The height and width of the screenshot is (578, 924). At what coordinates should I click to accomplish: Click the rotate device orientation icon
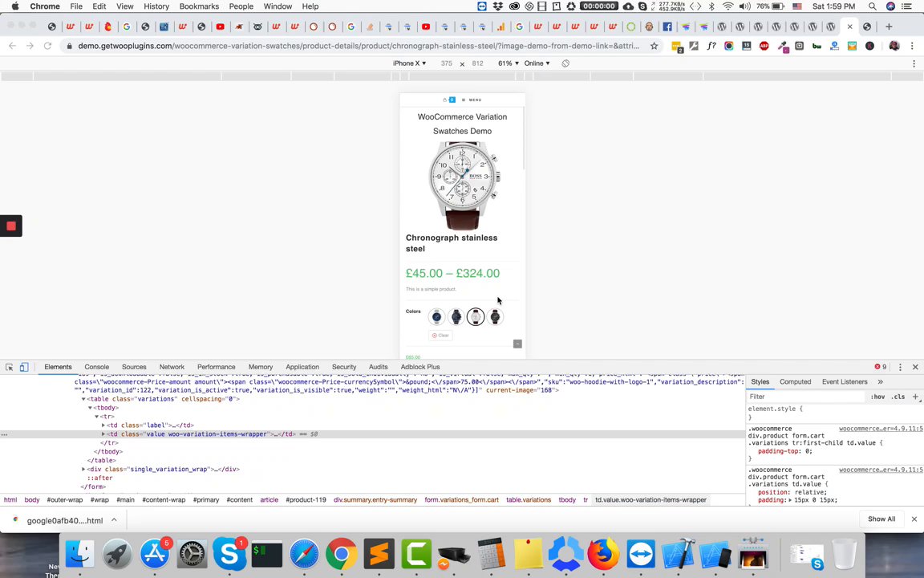click(565, 63)
